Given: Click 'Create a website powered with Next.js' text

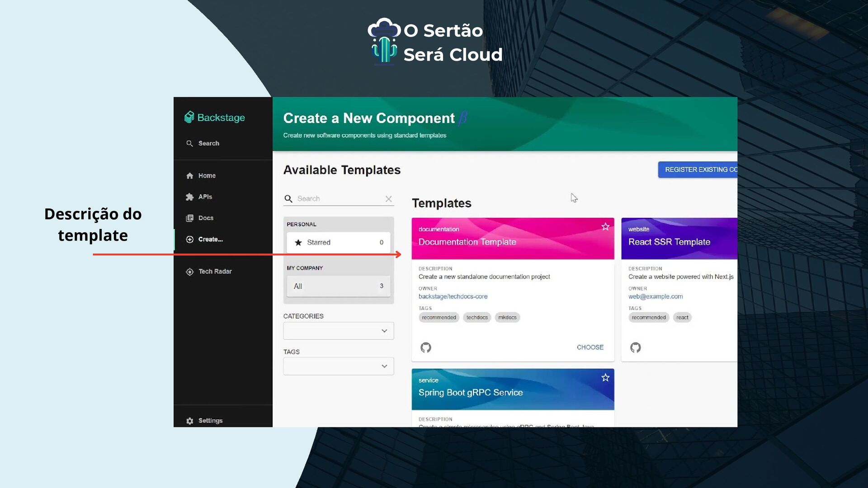Looking at the screenshot, I should pos(681,277).
